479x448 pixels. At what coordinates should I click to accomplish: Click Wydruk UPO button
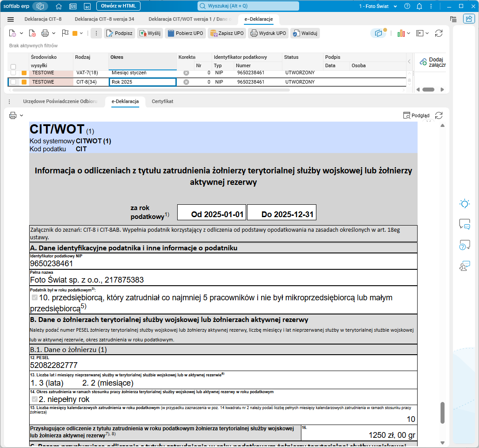268,33
